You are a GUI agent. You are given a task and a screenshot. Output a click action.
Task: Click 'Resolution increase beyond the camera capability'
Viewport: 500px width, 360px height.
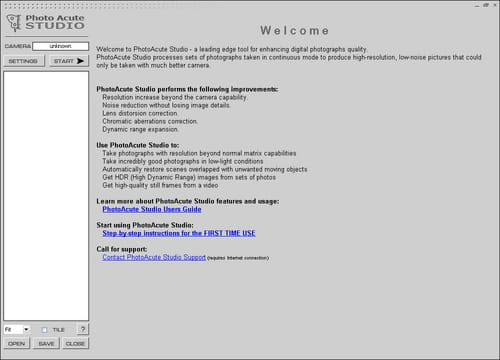coord(175,97)
